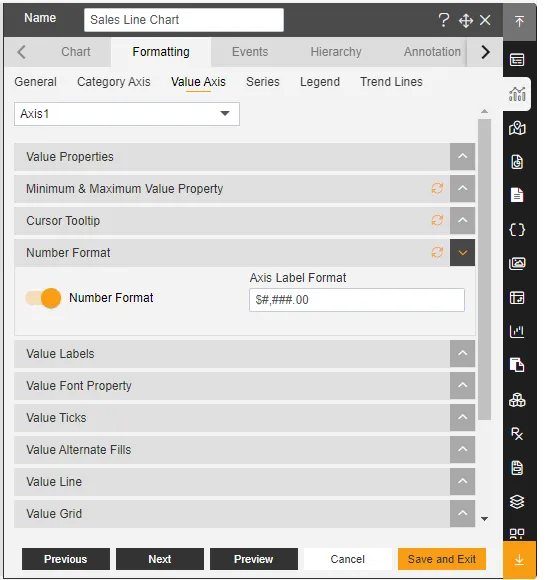Click the help question mark icon

pos(443,20)
